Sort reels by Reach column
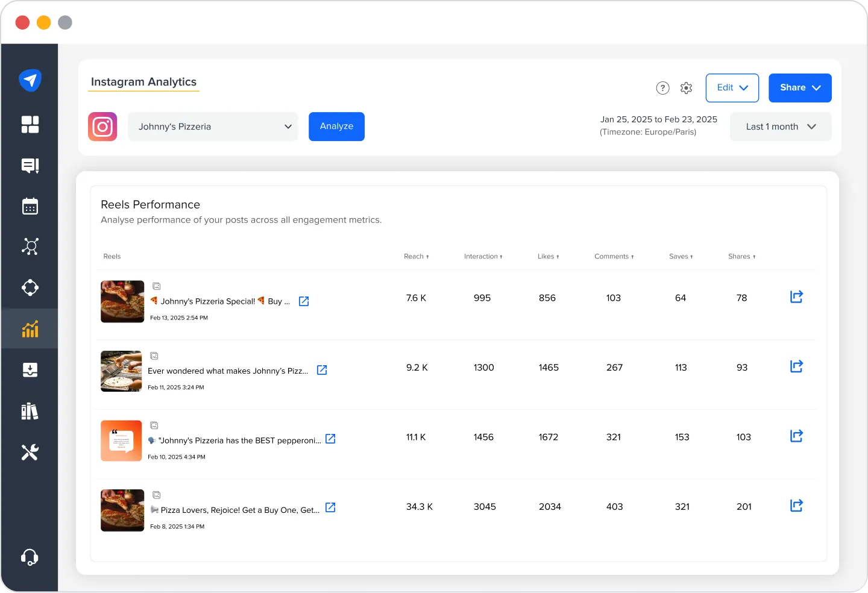868x593 pixels. (x=416, y=257)
